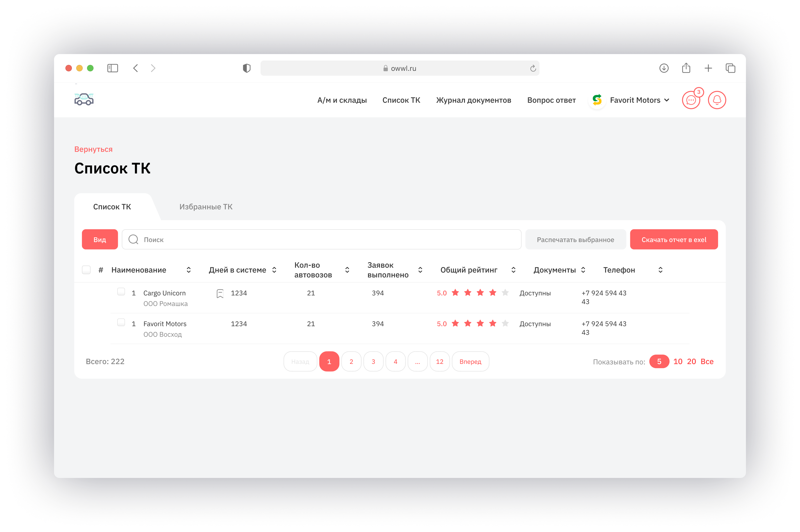
Task: Expand the Favorit Motors account dropdown
Action: pyautogui.click(x=666, y=100)
